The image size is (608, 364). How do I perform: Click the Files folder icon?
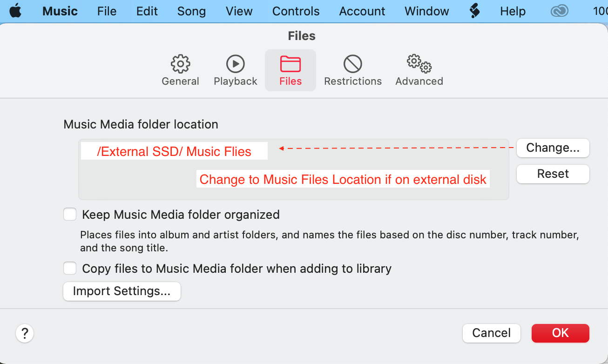[x=290, y=64]
